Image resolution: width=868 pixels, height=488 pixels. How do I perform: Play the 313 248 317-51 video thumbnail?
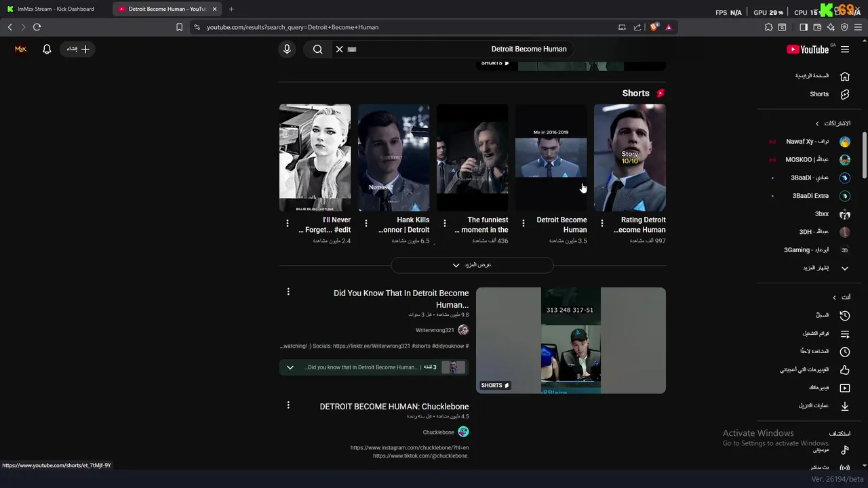pyautogui.click(x=571, y=340)
